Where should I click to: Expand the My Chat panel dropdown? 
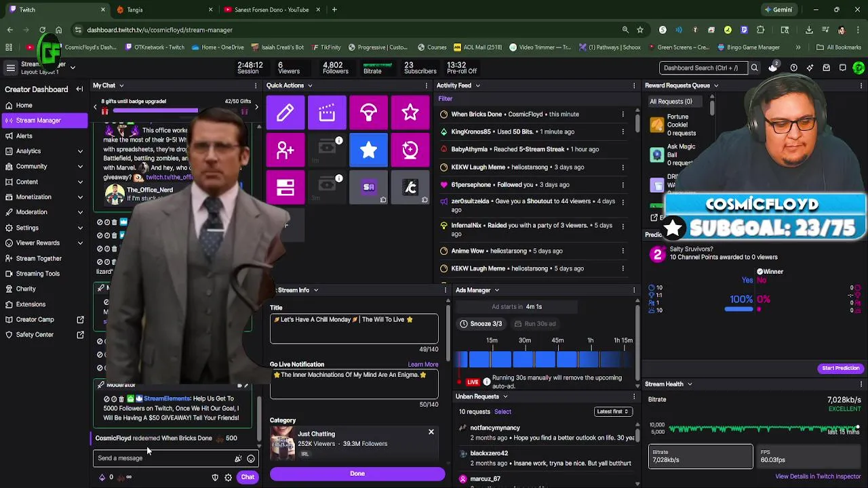click(x=121, y=85)
